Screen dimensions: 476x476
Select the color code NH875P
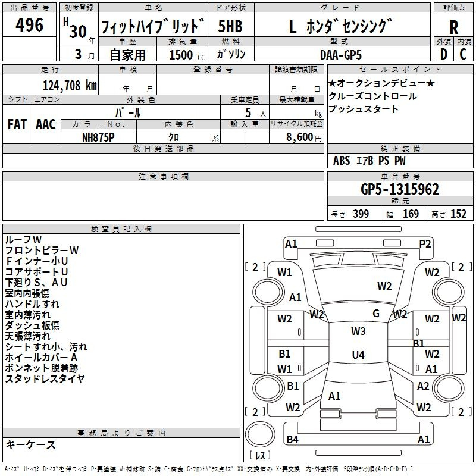pyautogui.click(x=99, y=137)
